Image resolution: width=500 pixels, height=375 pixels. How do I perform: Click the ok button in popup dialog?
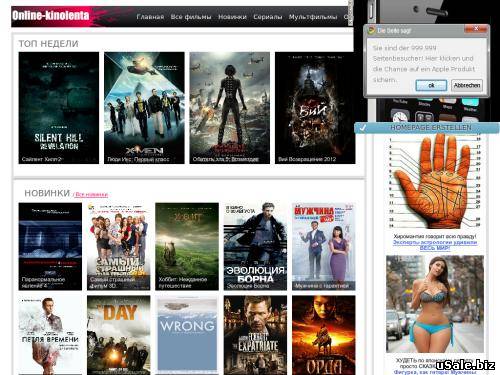tap(431, 85)
